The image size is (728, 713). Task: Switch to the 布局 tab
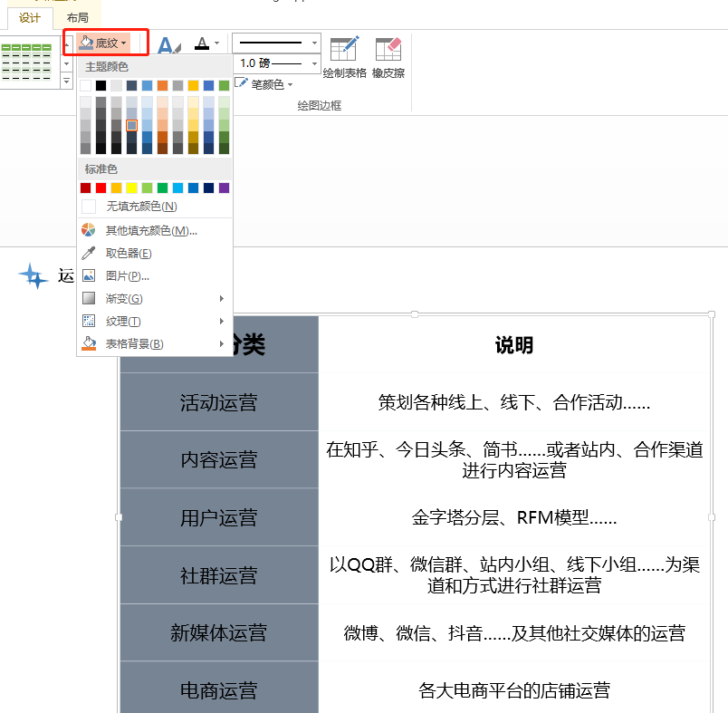(x=77, y=18)
